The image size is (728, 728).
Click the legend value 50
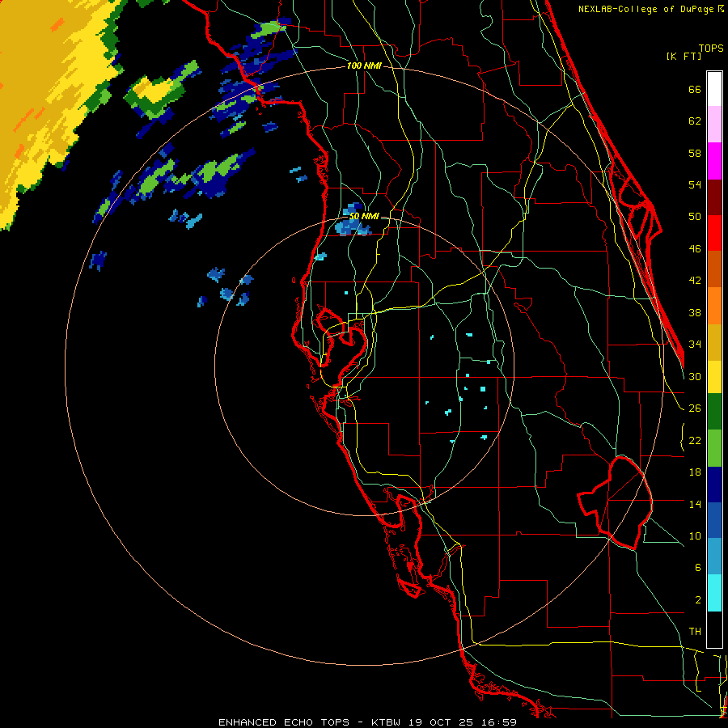point(695,217)
